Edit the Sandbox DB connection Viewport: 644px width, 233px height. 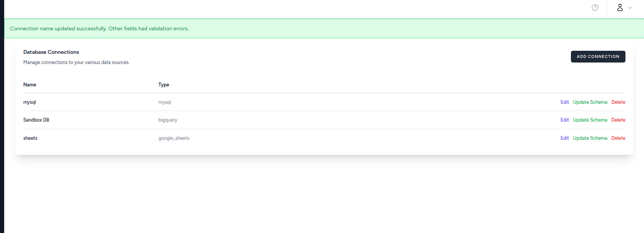(x=564, y=120)
